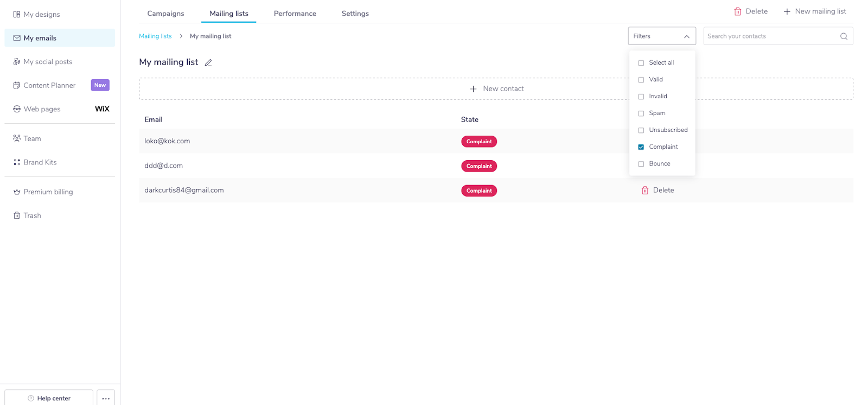Uncheck the Complaint filter checkbox
The width and height of the screenshot is (868, 405).
(x=641, y=147)
